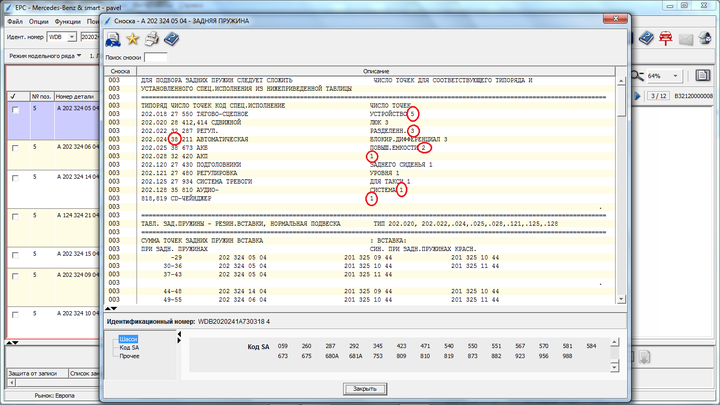Click the blue next-page arrow
720x405 pixels.
click(637, 96)
